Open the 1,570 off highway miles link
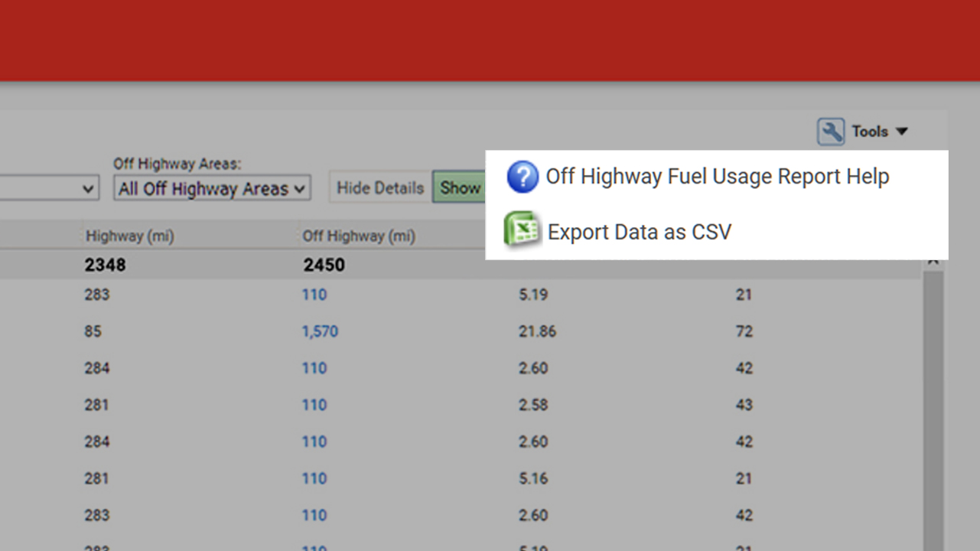Viewport: 980px width, 551px height. (320, 331)
